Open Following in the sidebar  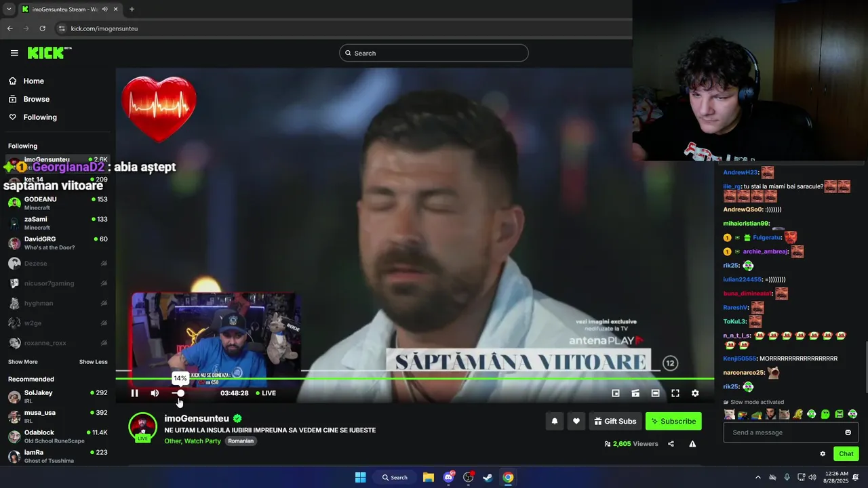point(33,117)
